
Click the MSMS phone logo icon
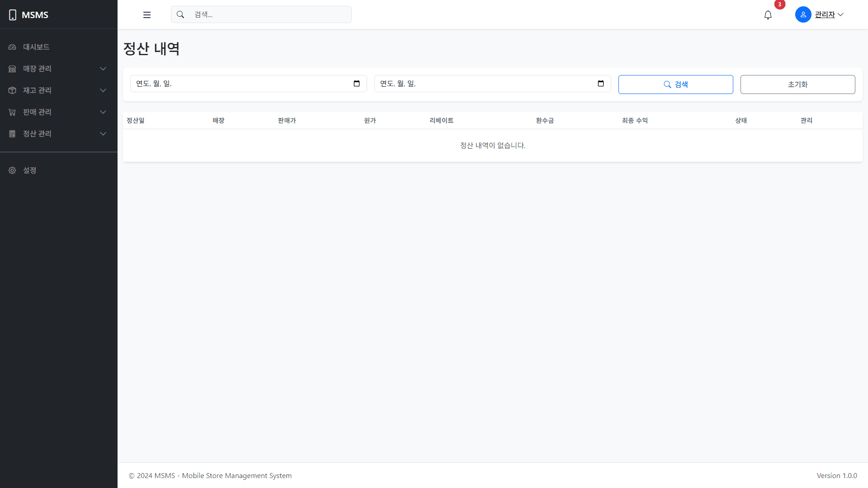tap(13, 15)
